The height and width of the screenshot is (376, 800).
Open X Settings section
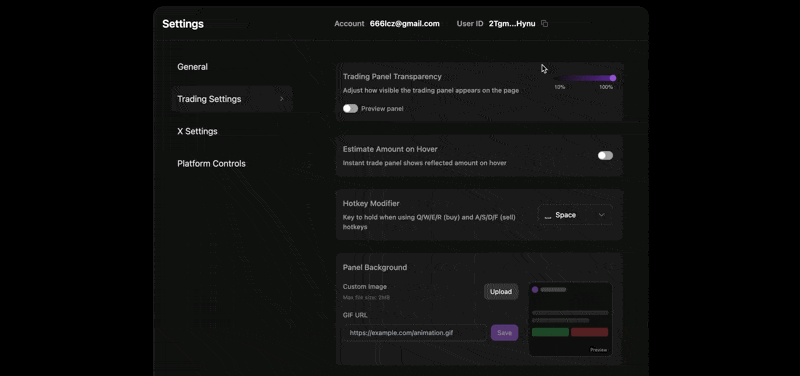pyautogui.click(x=197, y=131)
